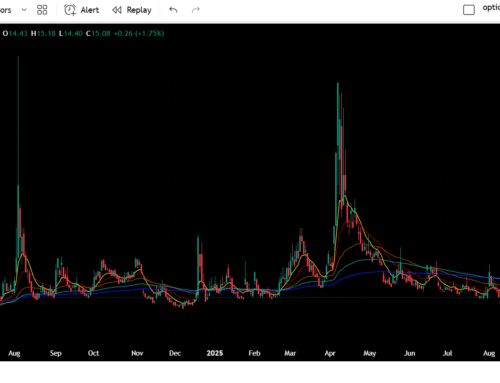Click the 'Sep' time axis label

click(x=56, y=353)
